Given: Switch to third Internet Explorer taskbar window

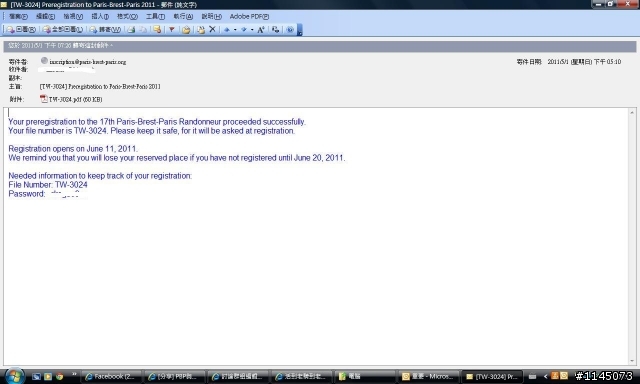Looking at the screenshot, I should click(238, 376).
